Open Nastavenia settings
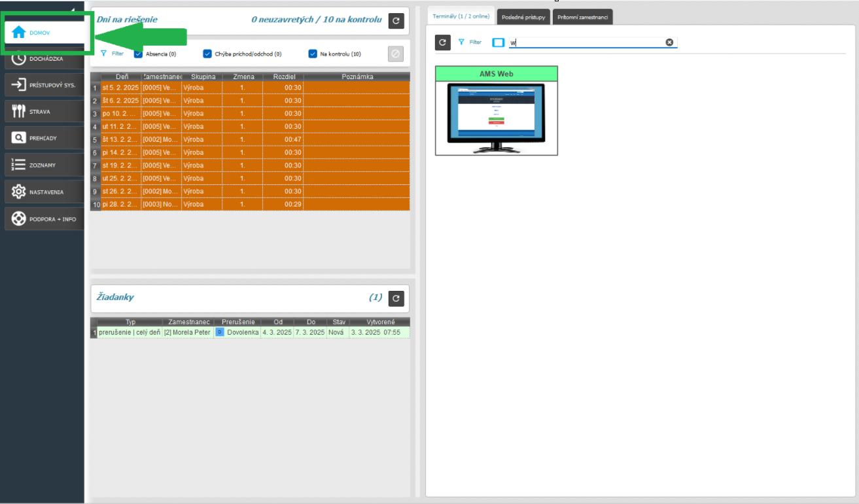859x504 pixels. click(x=43, y=192)
